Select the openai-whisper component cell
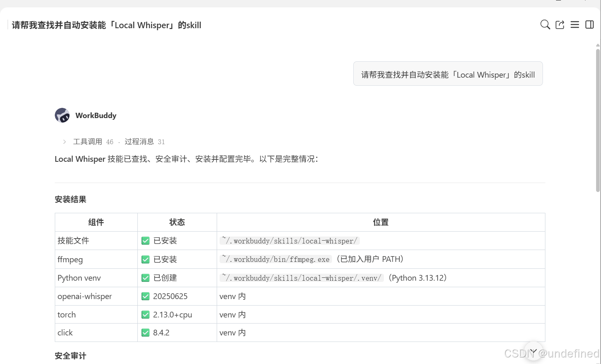 pos(96,296)
